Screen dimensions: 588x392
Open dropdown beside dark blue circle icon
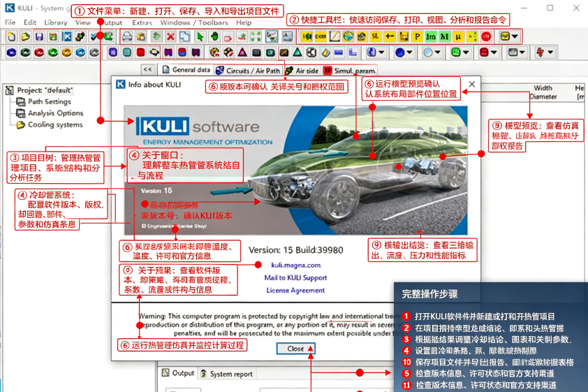tap(409, 52)
